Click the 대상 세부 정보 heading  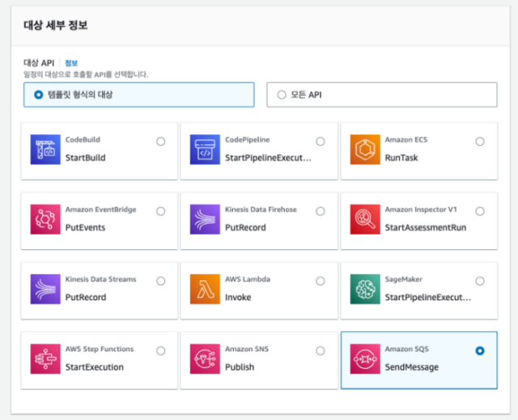pyautogui.click(x=56, y=25)
